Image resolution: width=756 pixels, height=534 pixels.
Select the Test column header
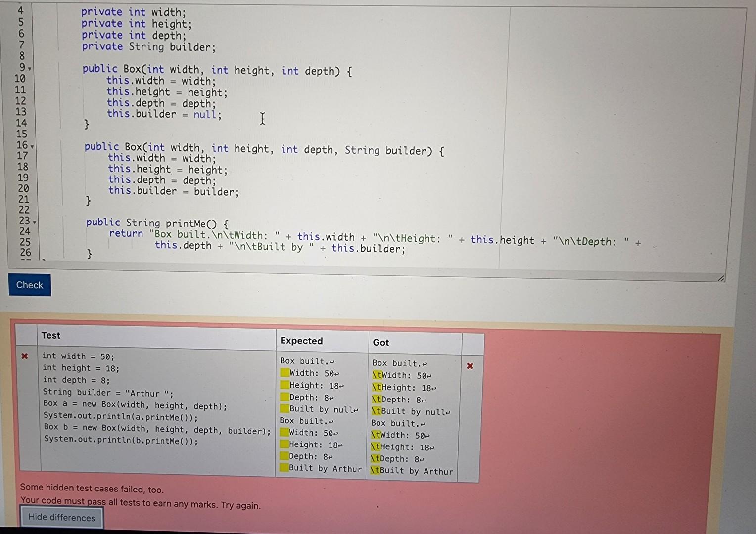click(x=51, y=335)
